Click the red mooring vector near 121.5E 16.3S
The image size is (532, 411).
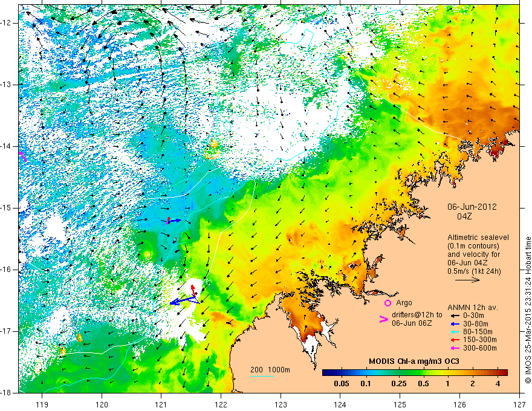193,290
